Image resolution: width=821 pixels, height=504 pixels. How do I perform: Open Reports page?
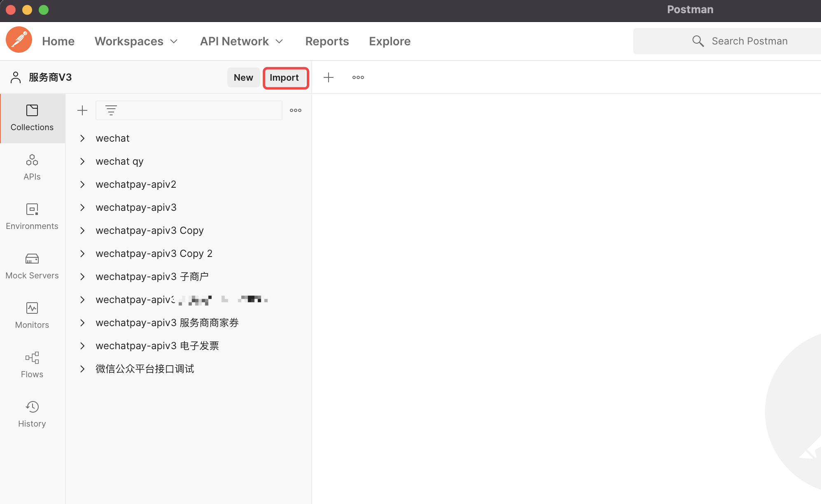[x=327, y=41]
